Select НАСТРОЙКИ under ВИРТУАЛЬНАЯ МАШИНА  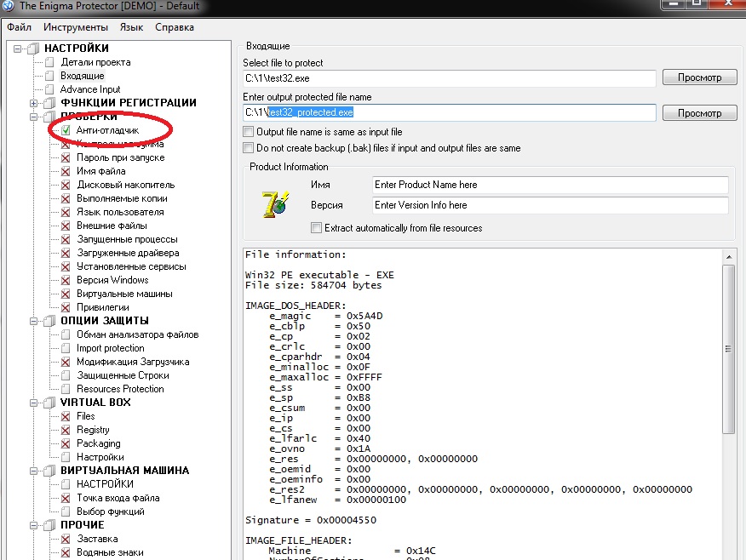[x=105, y=484]
